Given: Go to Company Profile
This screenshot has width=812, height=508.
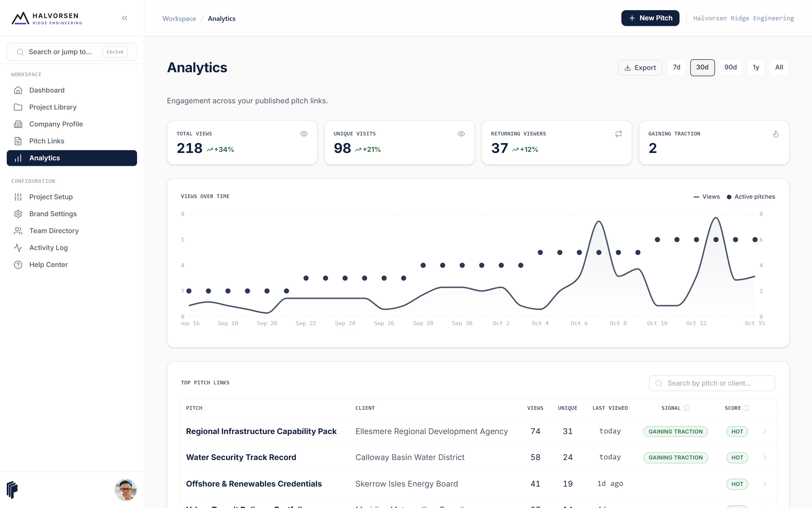Looking at the screenshot, I should 72,124.
